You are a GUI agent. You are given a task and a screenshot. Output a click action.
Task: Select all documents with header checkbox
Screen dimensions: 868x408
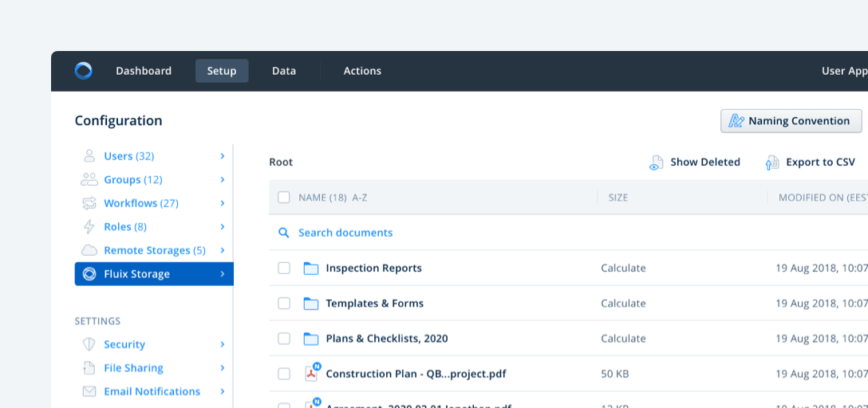coord(284,198)
